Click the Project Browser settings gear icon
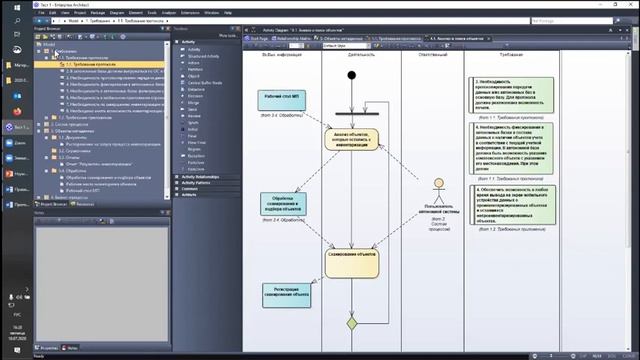The height and width of the screenshot is (360, 640). click(122, 37)
